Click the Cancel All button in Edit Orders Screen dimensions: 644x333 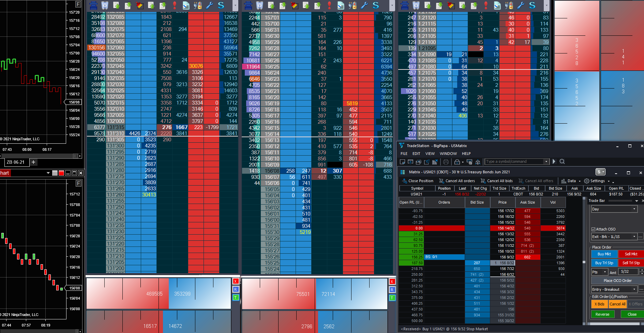(x=617, y=304)
